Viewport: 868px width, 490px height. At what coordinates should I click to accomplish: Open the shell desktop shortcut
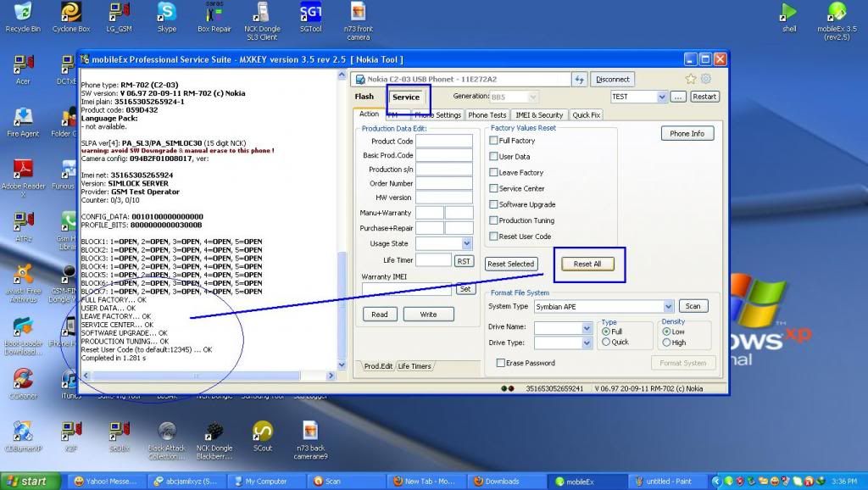789,17
